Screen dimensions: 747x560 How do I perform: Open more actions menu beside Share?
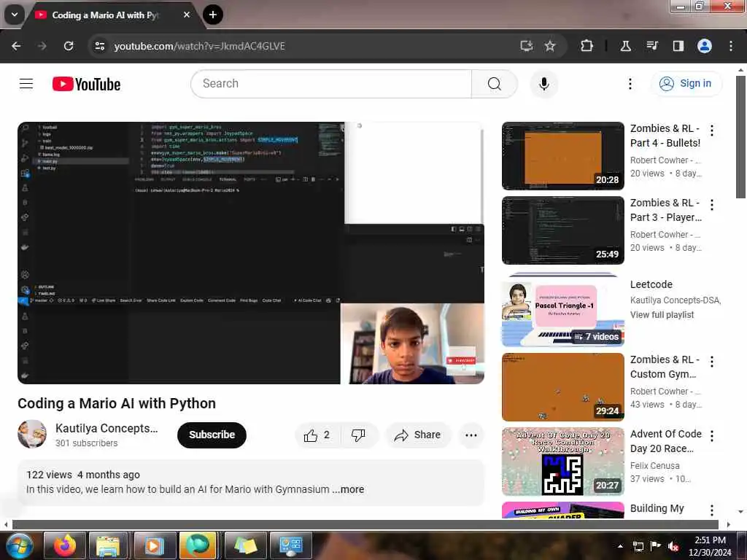471,435
